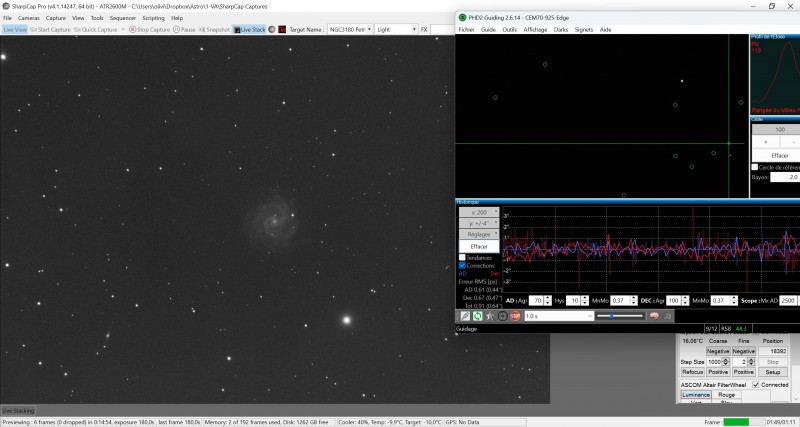
Task: Open PHD2 Aide menu
Action: coord(605,30)
